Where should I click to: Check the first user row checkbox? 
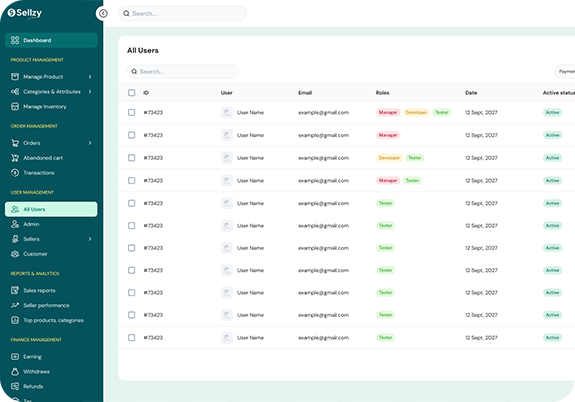(132, 113)
